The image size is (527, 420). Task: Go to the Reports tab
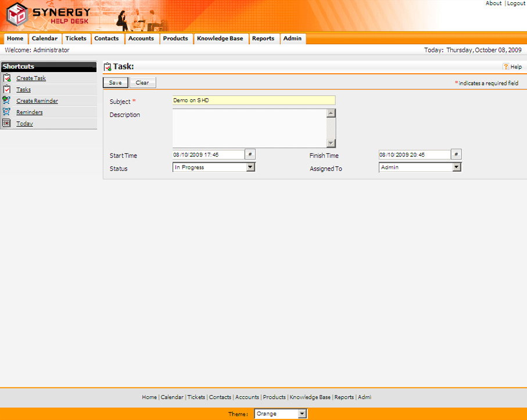[263, 39]
